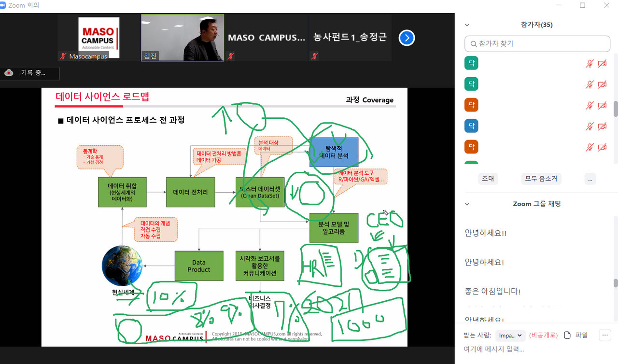Image resolution: width=618 pixels, height=364 pixels.
Task: Toggle the first participant's disabled camera icon
Action: click(602, 64)
